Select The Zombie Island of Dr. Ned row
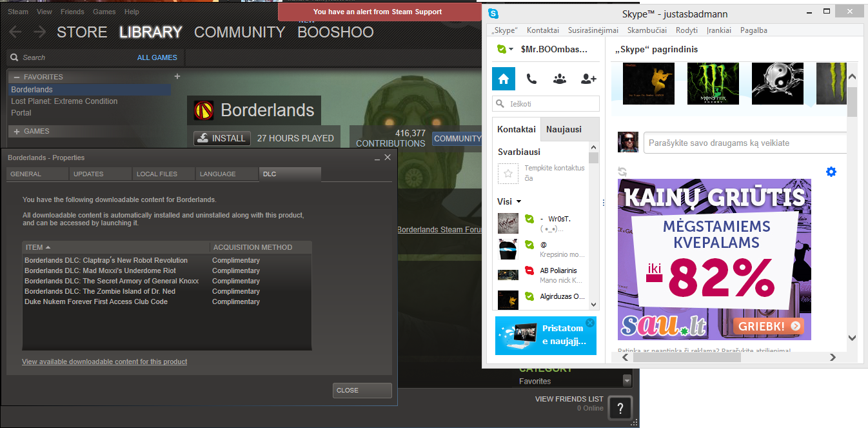 pyautogui.click(x=167, y=291)
